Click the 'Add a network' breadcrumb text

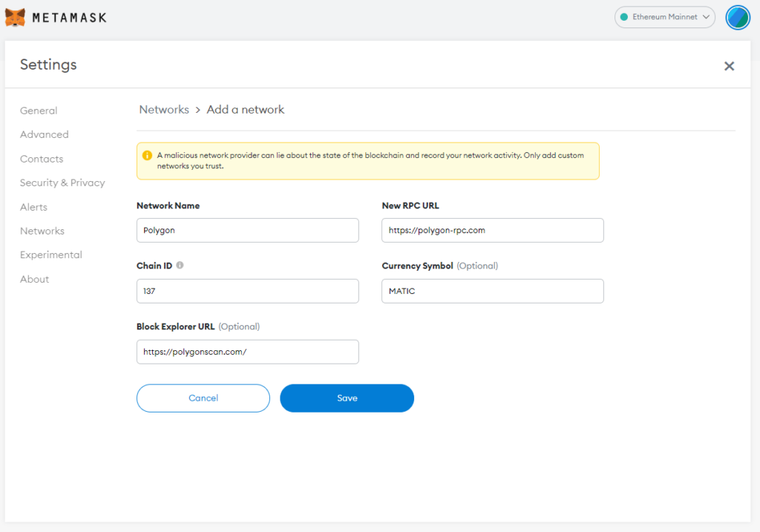[245, 110]
